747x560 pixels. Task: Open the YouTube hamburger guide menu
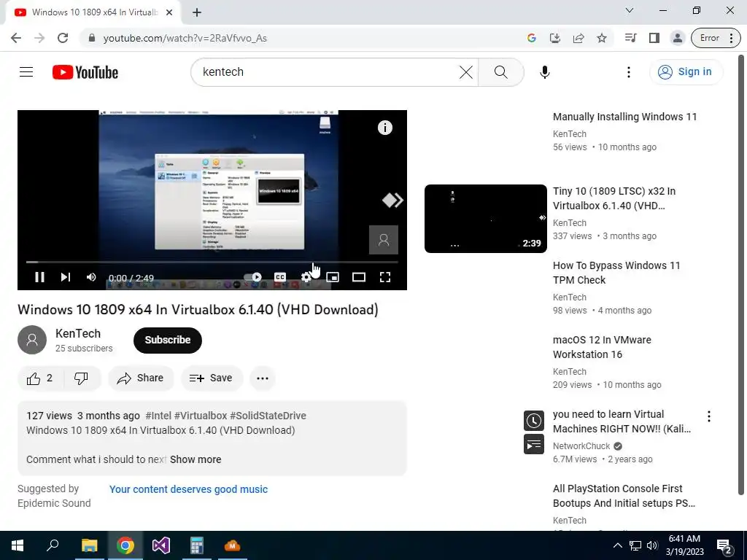click(26, 72)
